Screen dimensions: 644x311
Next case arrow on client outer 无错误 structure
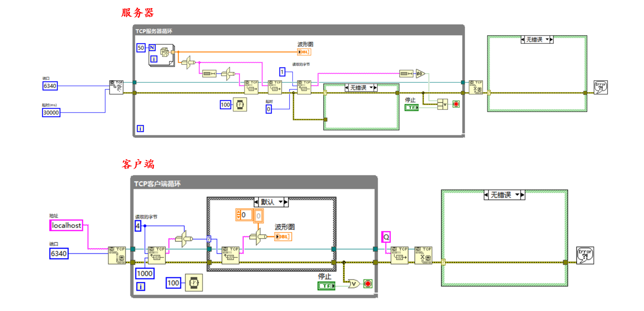point(522,195)
